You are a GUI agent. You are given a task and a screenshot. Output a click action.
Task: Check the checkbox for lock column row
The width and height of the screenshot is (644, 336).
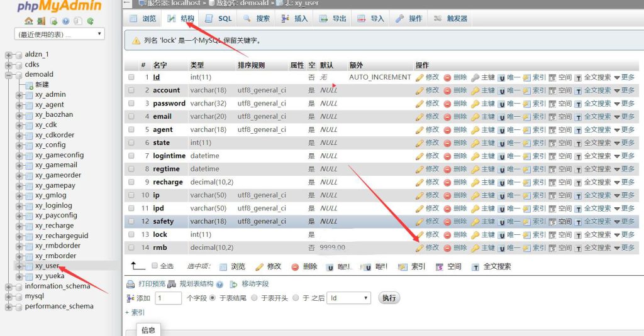(x=131, y=234)
